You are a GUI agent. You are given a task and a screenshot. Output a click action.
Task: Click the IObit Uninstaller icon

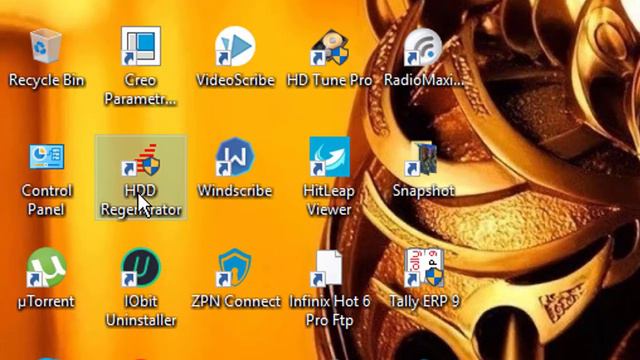(x=141, y=267)
